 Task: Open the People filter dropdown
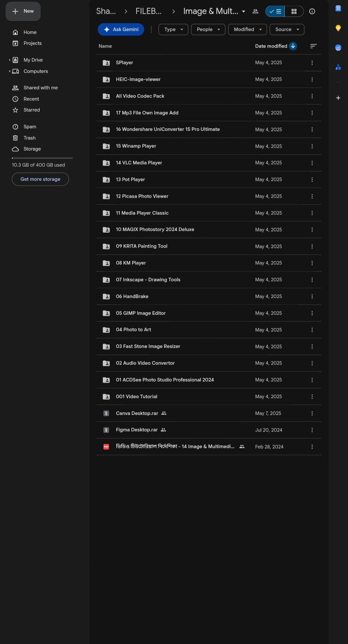tap(208, 29)
